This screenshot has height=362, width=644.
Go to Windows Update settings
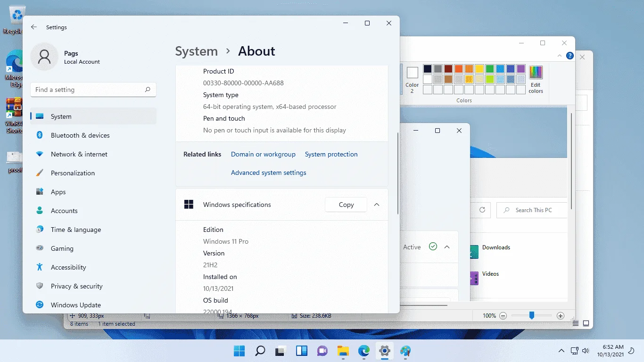tap(93, 305)
